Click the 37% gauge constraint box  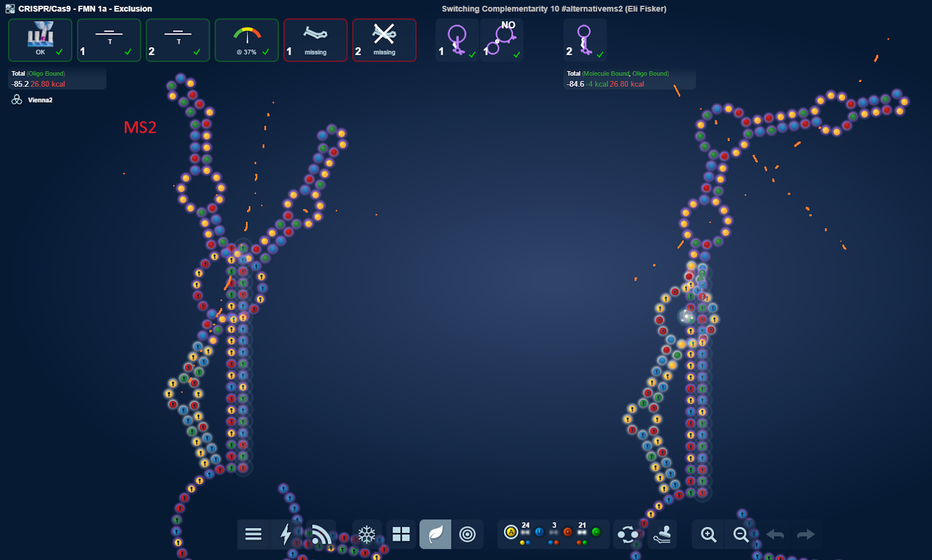(246, 40)
